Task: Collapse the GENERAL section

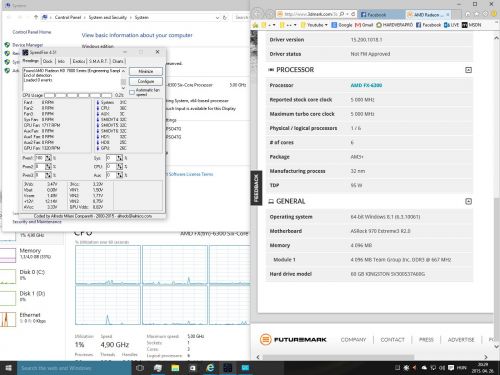Action: (468, 201)
